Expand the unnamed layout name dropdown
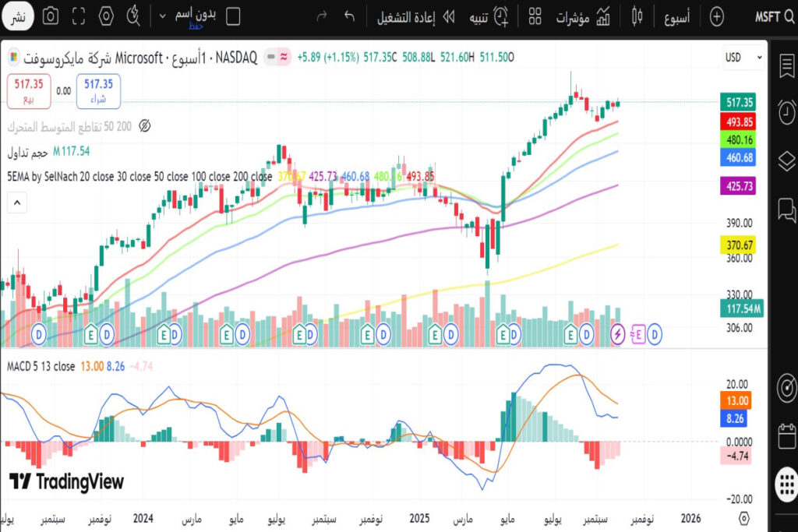 (162, 16)
